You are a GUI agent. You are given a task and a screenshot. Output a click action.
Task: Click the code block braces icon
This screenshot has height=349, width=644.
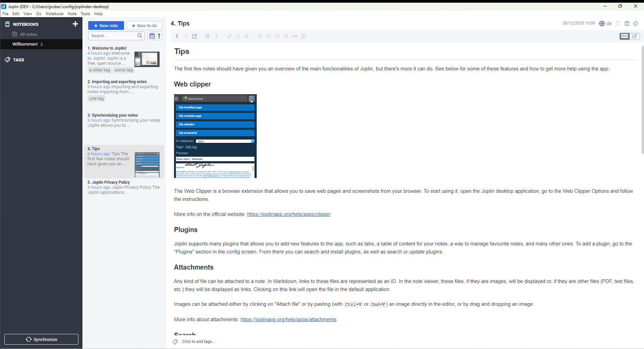pyautogui.click(x=238, y=36)
